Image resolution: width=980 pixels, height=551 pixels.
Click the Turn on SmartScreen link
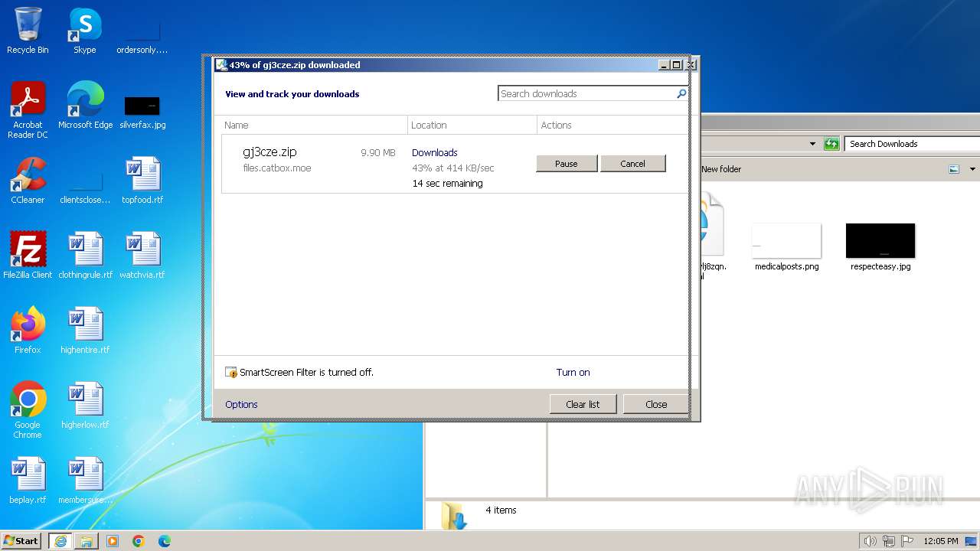573,373
